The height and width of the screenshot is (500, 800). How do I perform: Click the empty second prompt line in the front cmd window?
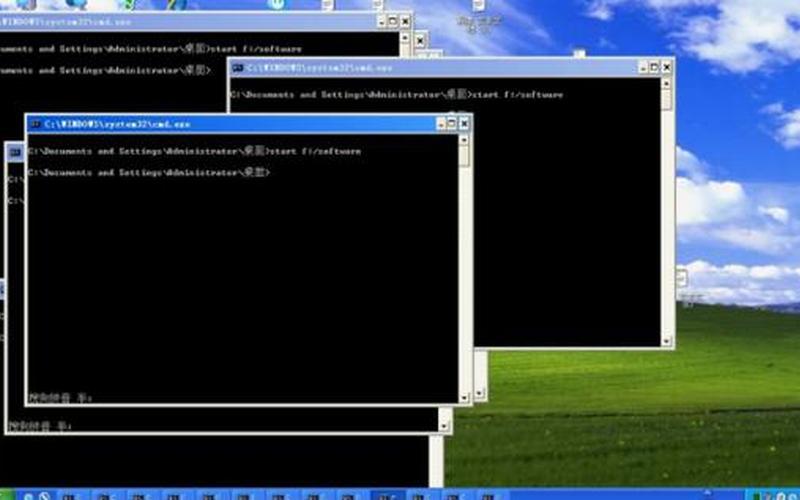pyautogui.click(x=148, y=173)
